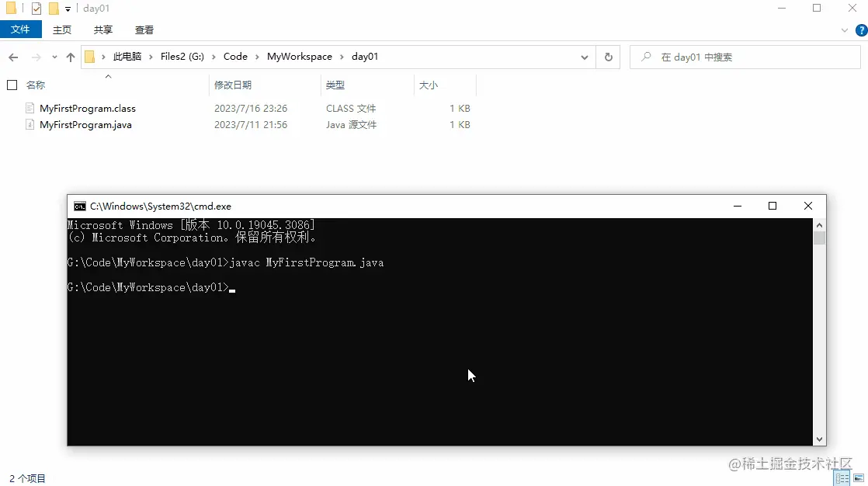Click MyFirstProgram.java file icon
Image resolution: width=868 pixels, height=486 pixels.
pos(30,124)
